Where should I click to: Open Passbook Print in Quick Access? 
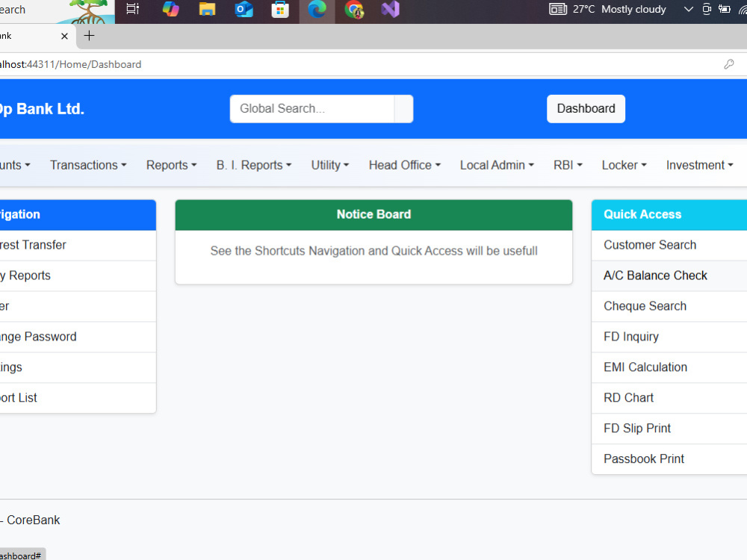[669, 458]
